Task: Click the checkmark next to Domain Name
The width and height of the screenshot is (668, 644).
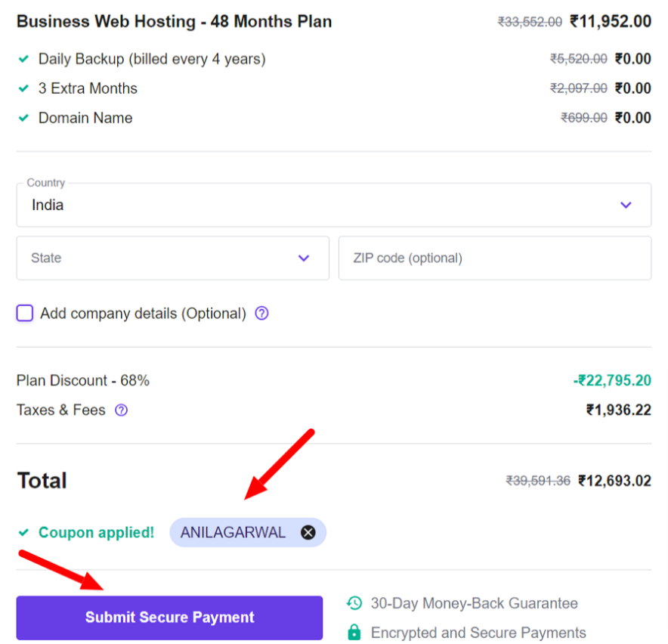Action: [x=21, y=118]
